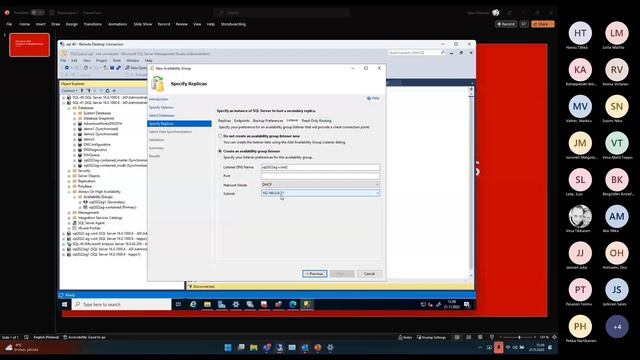
Task: Expand the System Databases folder
Action: pos(75,113)
